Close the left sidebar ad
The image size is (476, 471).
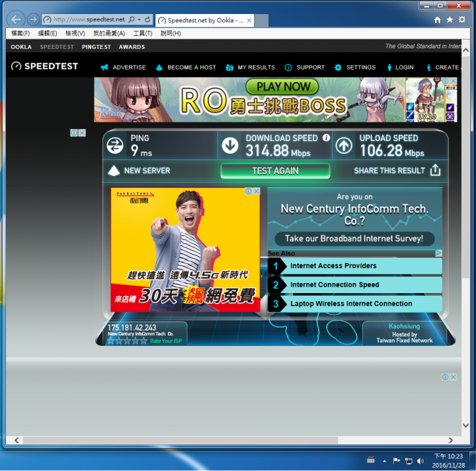pos(82,133)
